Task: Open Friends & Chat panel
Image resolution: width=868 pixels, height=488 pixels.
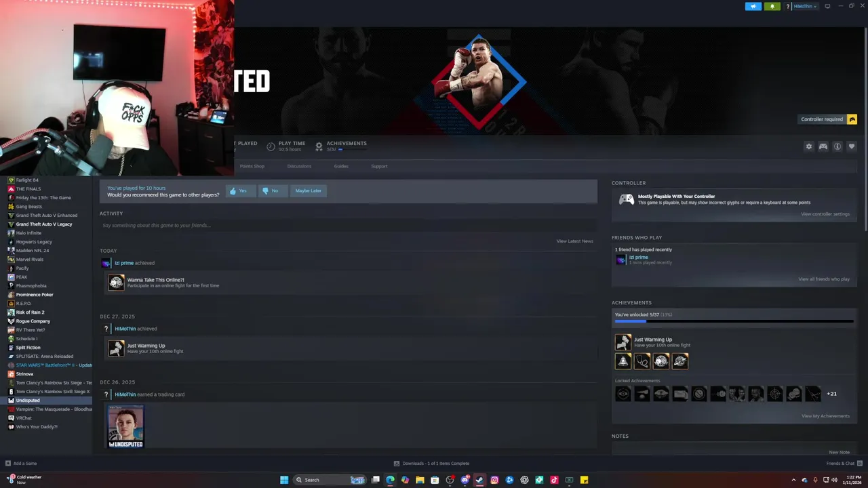Action: (x=844, y=464)
